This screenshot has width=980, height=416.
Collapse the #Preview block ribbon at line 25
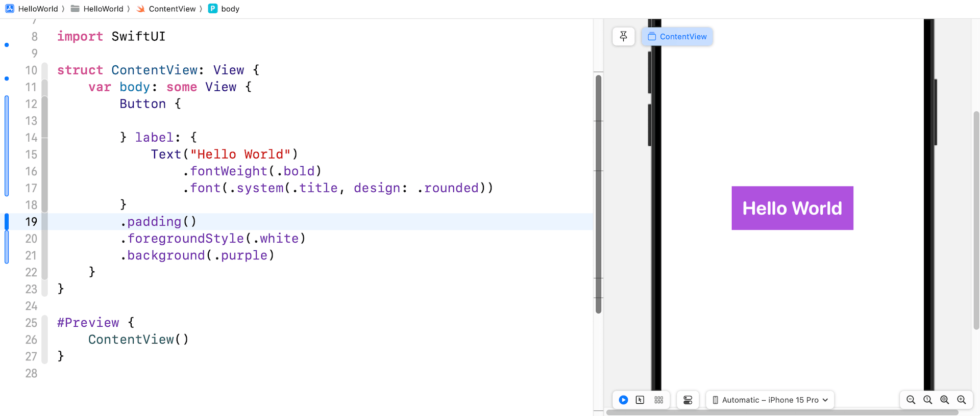point(44,323)
